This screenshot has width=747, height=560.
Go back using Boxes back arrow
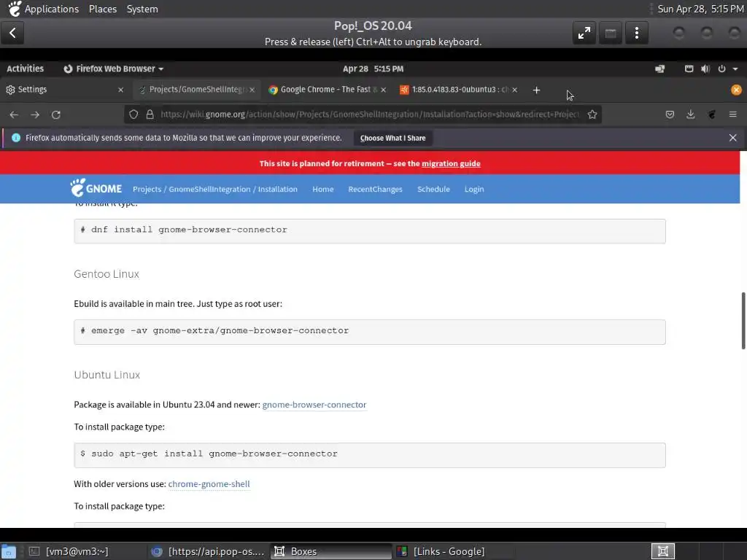12,33
